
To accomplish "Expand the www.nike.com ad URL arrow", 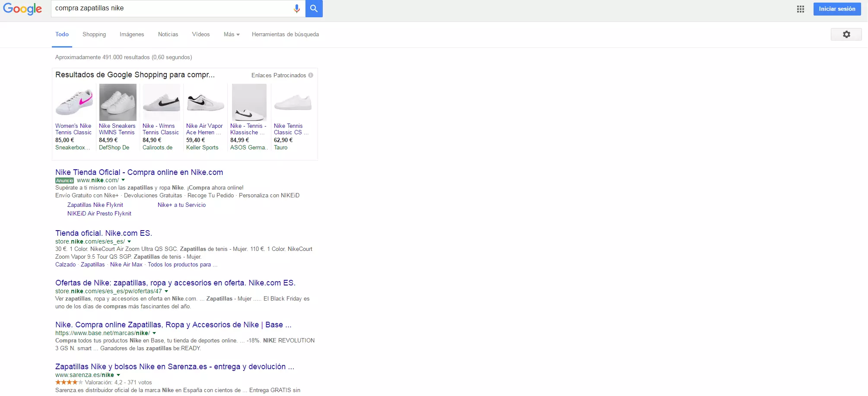I will 123,181.
